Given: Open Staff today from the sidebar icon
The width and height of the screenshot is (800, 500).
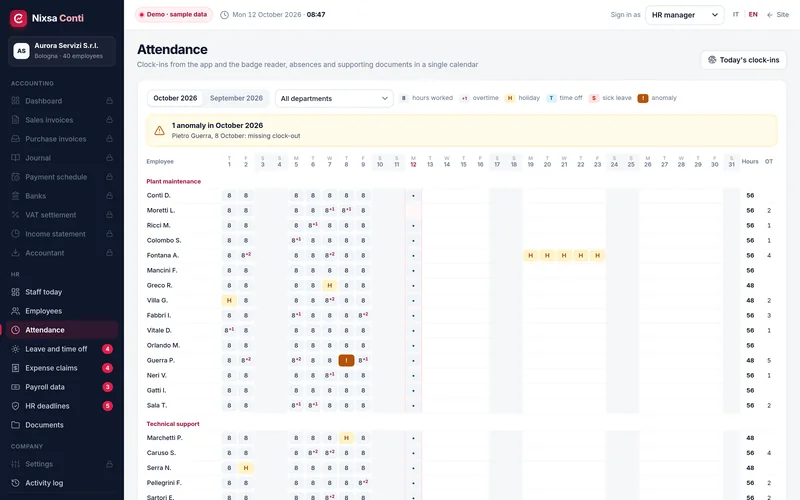Looking at the screenshot, I should [x=15, y=292].
